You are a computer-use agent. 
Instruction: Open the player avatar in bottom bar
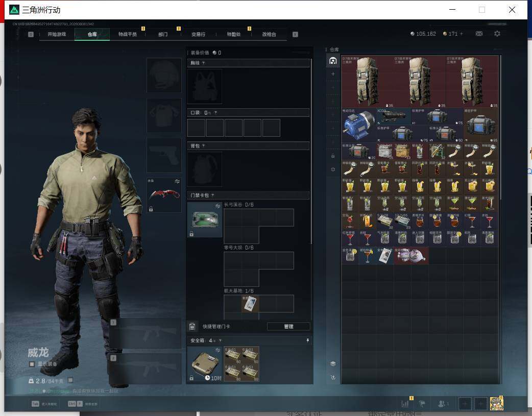point(497,404)
